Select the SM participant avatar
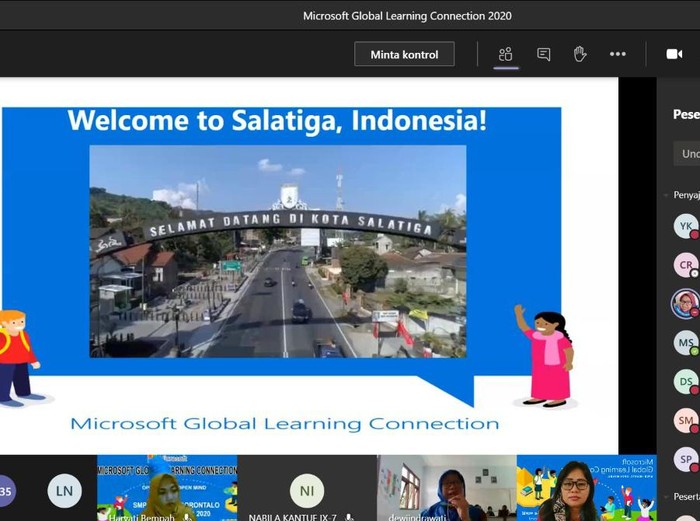The image size is (700, 521). click(686, 421)
